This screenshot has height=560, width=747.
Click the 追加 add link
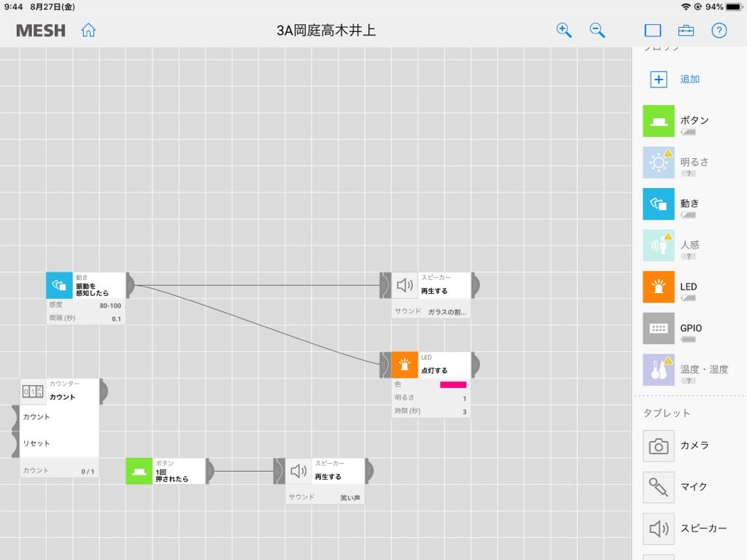[689, 79]
